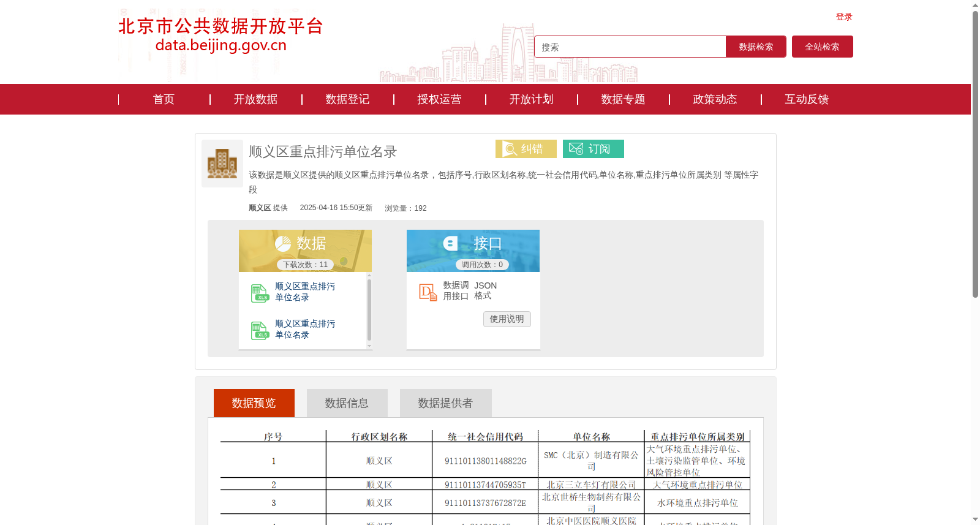This screenshot has width=980, height=525.
Task: Open the first XLS file icon
Action: [x=260, y=293]
